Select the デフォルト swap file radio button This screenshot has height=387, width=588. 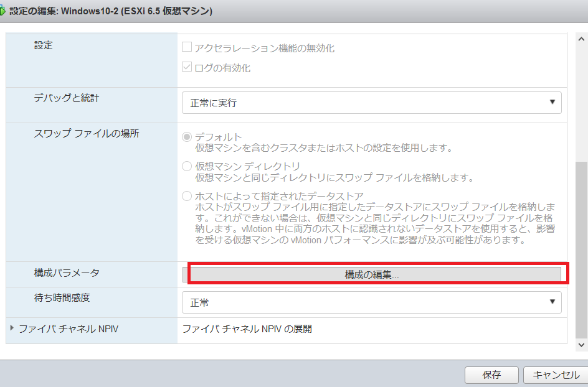pos(187,137)
